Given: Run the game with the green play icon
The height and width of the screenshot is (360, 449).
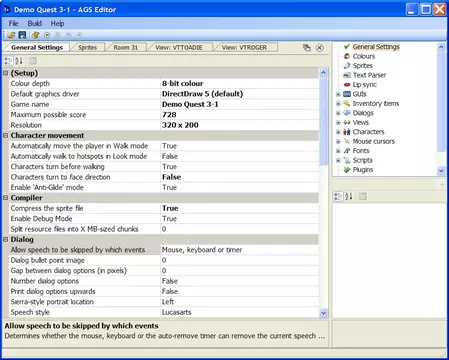Looking at the screenshot, I should [47, 35].
